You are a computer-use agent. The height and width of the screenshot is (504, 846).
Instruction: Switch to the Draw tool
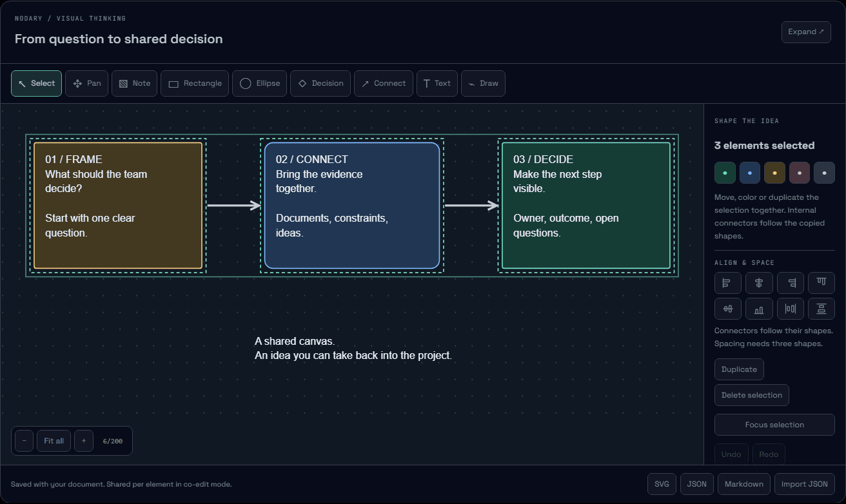[x=483, y=83]
